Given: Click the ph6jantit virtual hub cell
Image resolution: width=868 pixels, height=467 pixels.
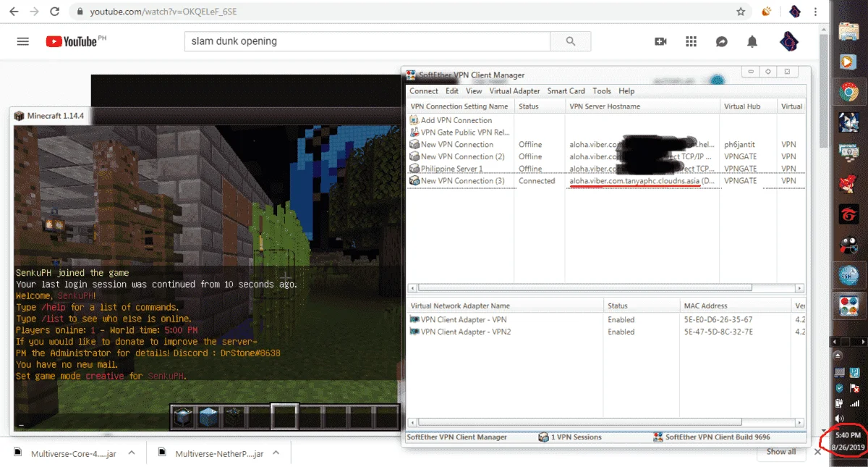Looking at the screenshot, I should (739, 145).
